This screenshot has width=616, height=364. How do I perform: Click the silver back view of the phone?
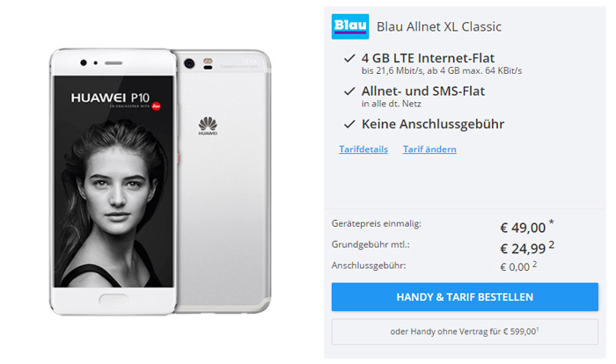point(224,181)
